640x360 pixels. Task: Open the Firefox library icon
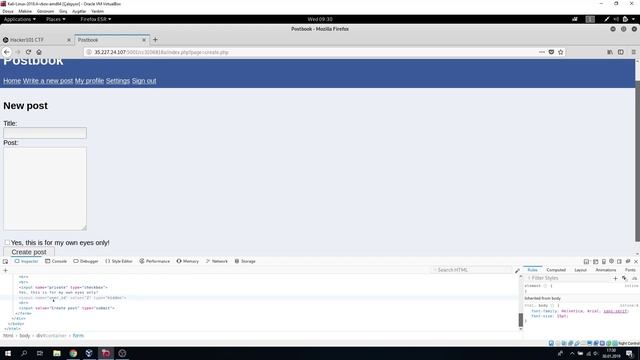610,52
